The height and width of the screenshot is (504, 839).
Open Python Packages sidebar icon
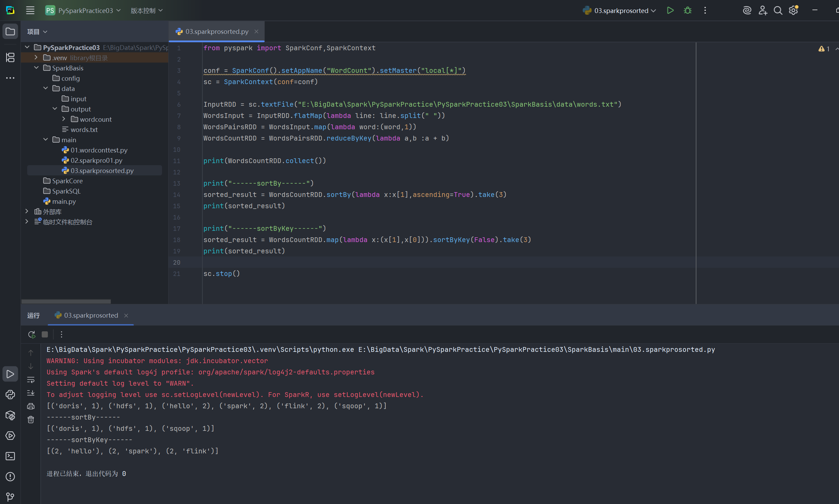coord(10,415)
